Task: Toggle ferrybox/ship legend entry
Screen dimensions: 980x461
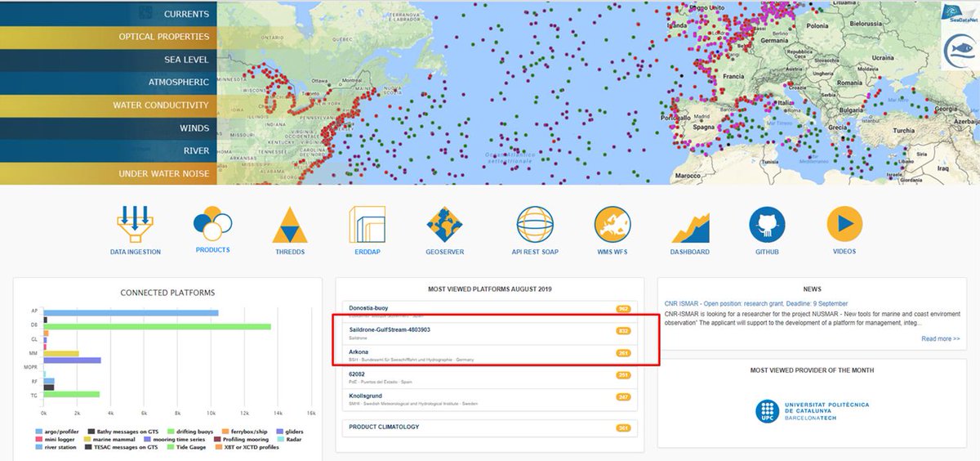Action: coord(244,432)
